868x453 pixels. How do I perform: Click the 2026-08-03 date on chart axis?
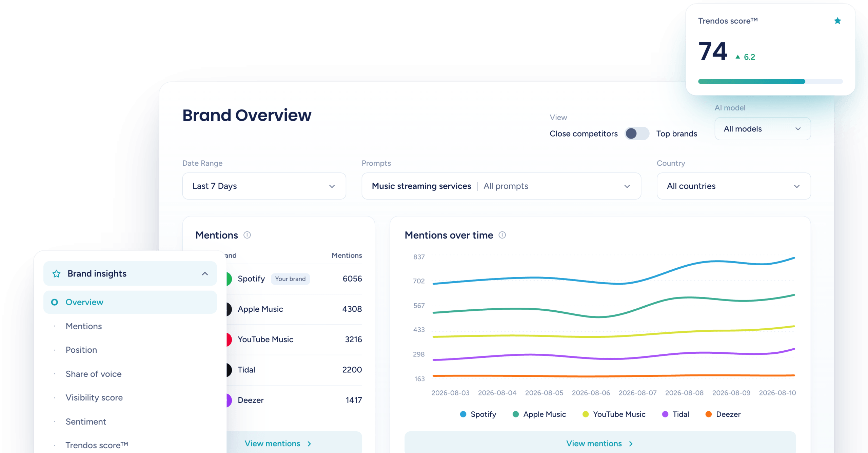point(450,393)
